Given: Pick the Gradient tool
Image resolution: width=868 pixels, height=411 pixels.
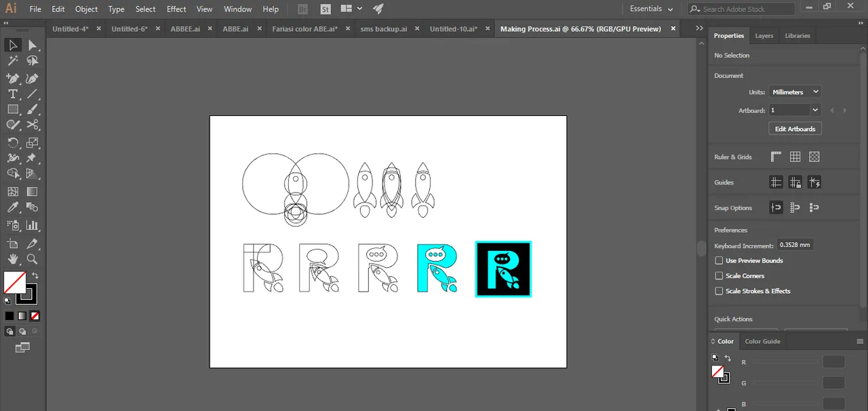Looking at the screenshot, I should (32, 192).
